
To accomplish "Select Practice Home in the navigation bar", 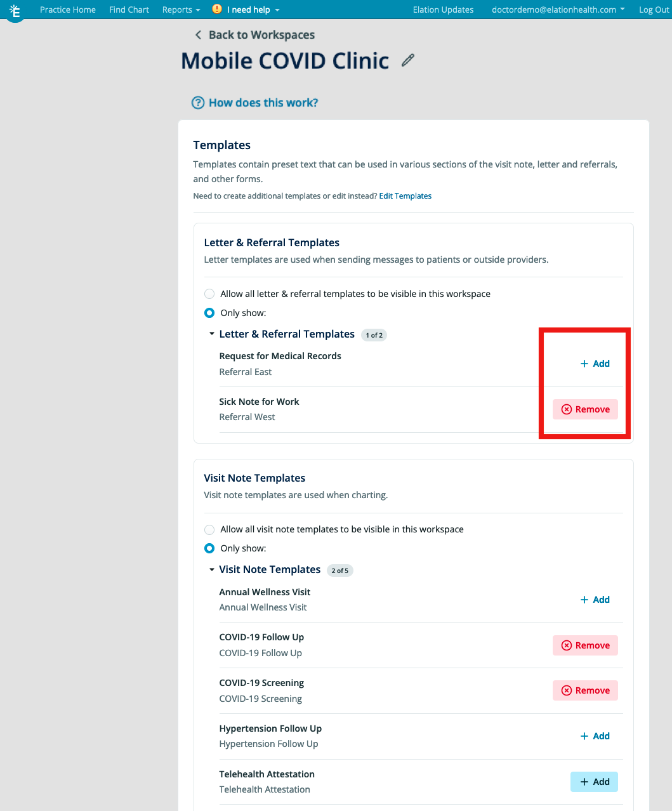I will 68,10.
